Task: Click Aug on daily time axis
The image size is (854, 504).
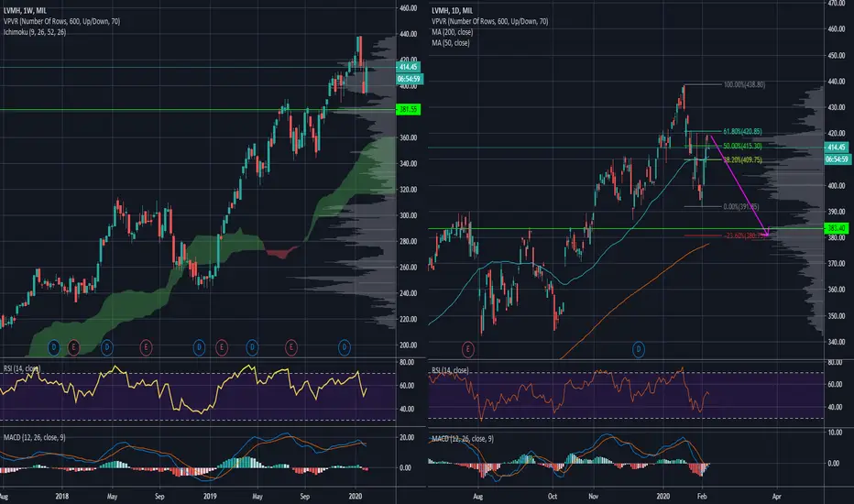Action: click(x=477, y=497)
